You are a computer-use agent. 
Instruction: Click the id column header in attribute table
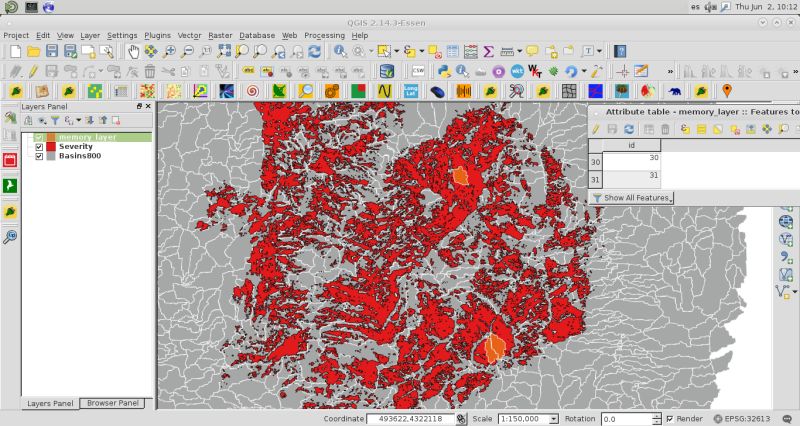(632, 145)
